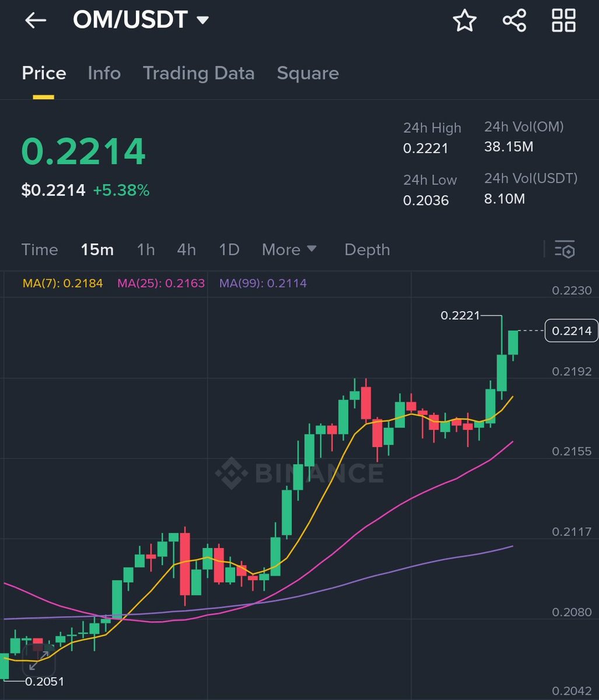Select the Time chart interval
599x700 pixels.
[40, 250]
